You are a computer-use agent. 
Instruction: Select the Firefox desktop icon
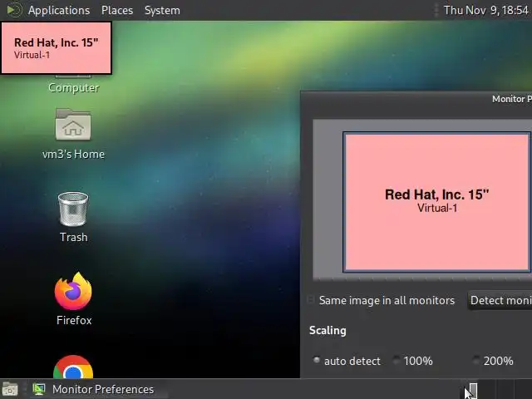73,291
